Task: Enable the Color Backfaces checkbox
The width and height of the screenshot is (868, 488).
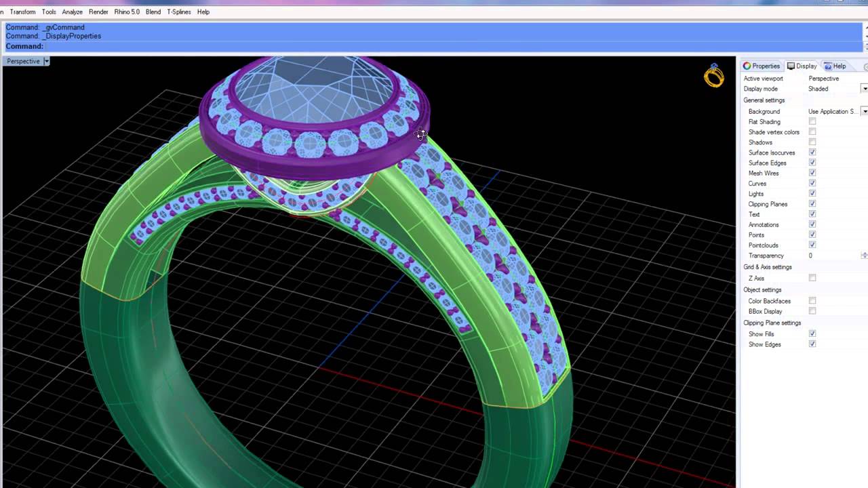Action: point(812,300)
